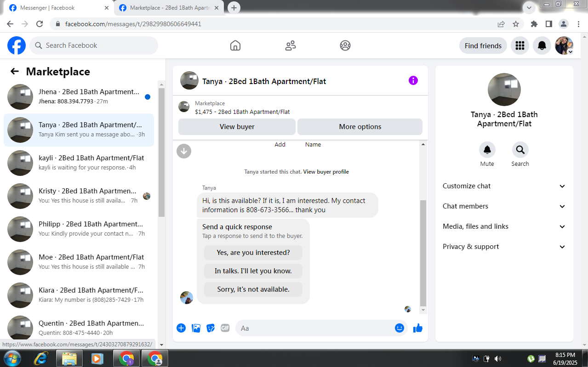Viewport: 588px width, 367px height.
Task: Open Philipp's conversation
Action: tap(79, 229)
